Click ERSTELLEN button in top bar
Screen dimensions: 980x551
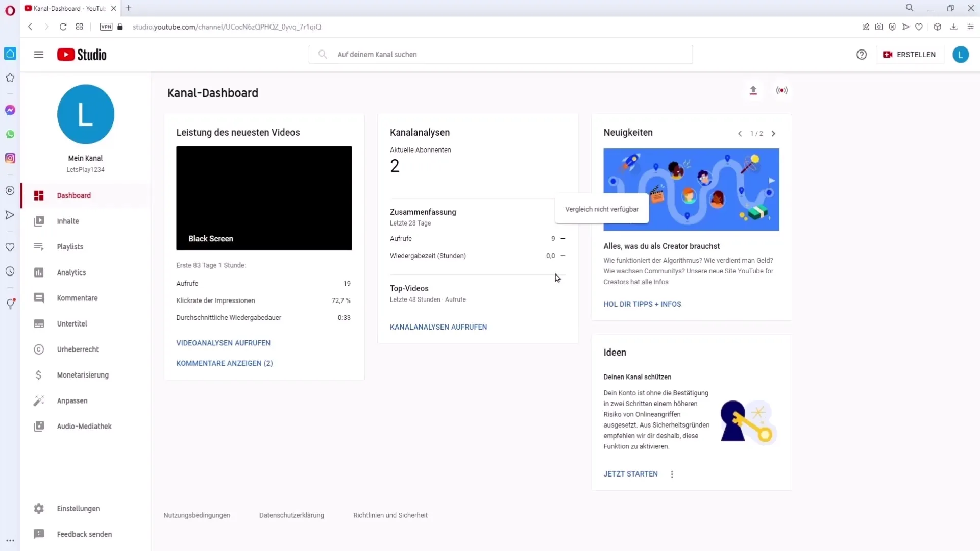[910, 54]
